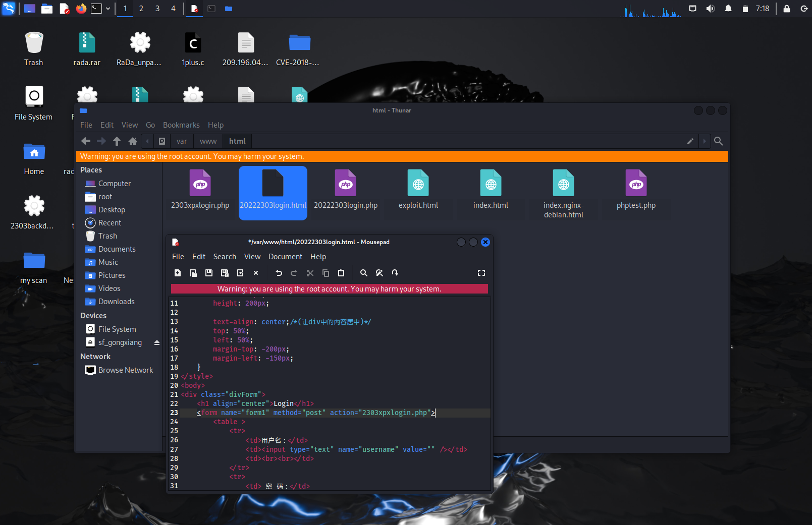Select 20222303login.php file in Thunar
The height and width of the screenshot is (525, 812).
346,190
